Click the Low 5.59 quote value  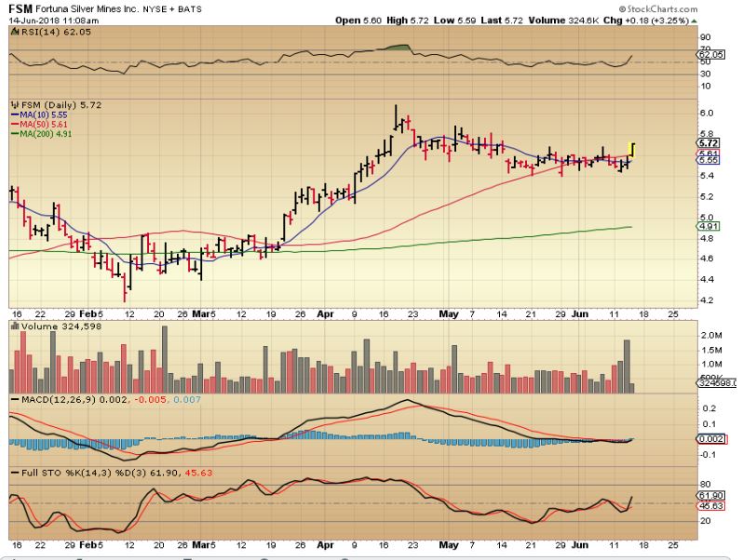click(454, 20)
